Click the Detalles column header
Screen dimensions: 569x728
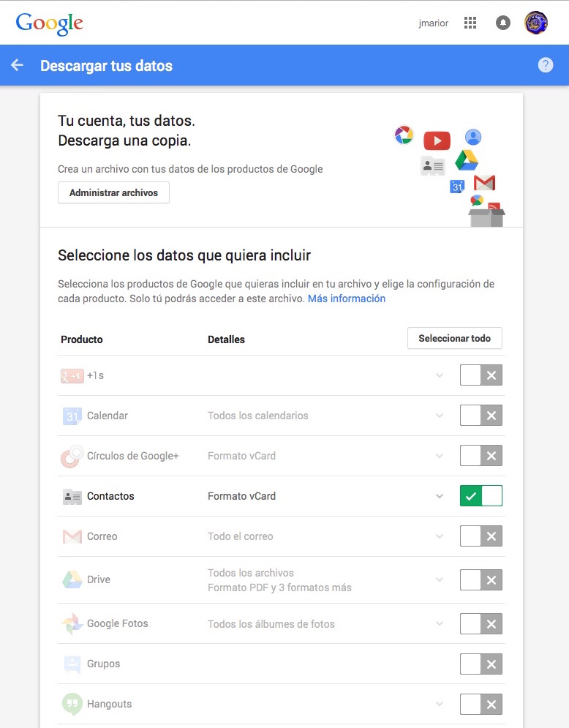point(226,339)
